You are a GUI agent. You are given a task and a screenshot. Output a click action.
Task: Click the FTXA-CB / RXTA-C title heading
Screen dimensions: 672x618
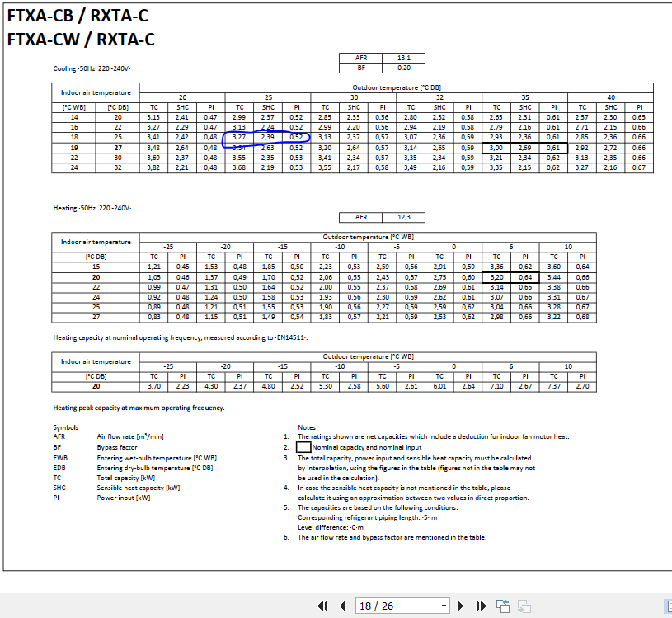(78, 14)
